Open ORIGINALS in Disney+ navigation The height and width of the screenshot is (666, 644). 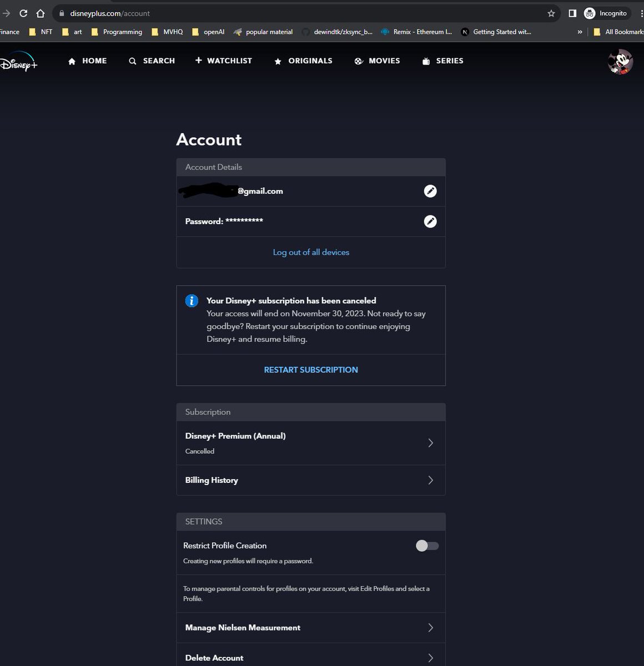[x=303, y=61]
